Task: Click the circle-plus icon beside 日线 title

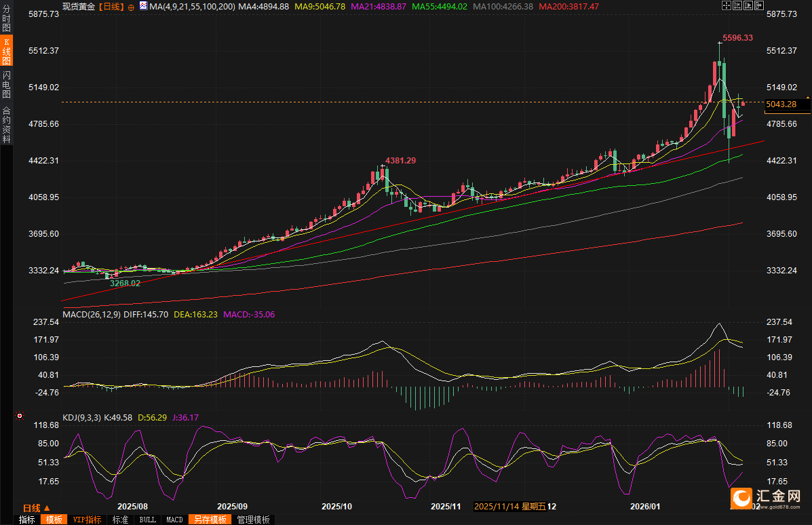Action: 131,7
